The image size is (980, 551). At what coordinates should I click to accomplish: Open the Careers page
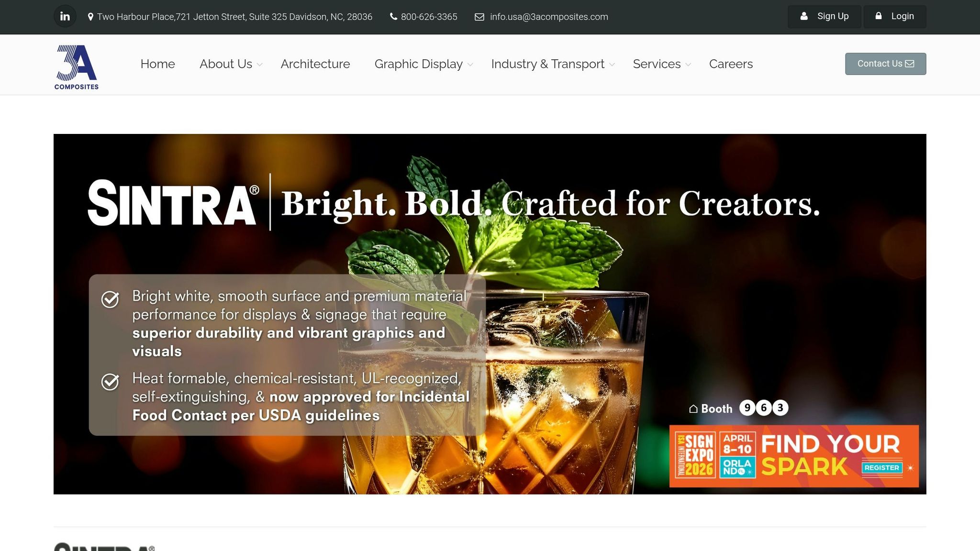[731, 64]
